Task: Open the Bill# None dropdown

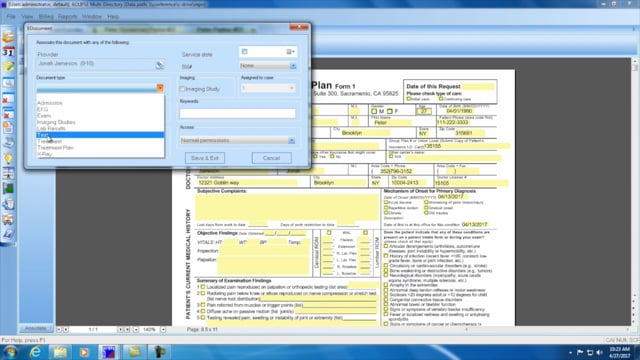Action: (x=293, y=66)
